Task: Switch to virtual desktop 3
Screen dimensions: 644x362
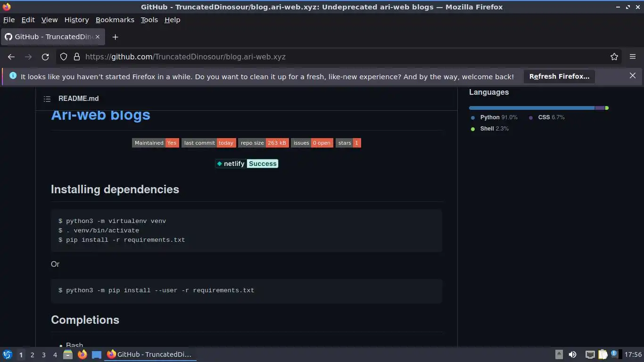Action: 43,354
